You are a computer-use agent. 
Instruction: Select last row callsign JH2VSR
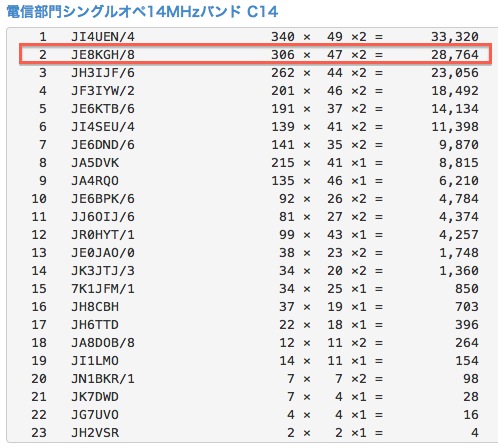95,432
